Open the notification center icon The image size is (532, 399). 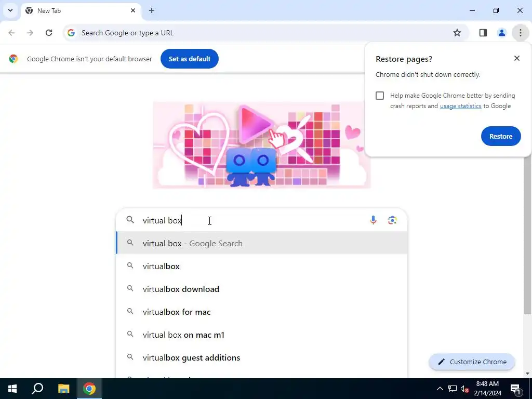[516, 389]
